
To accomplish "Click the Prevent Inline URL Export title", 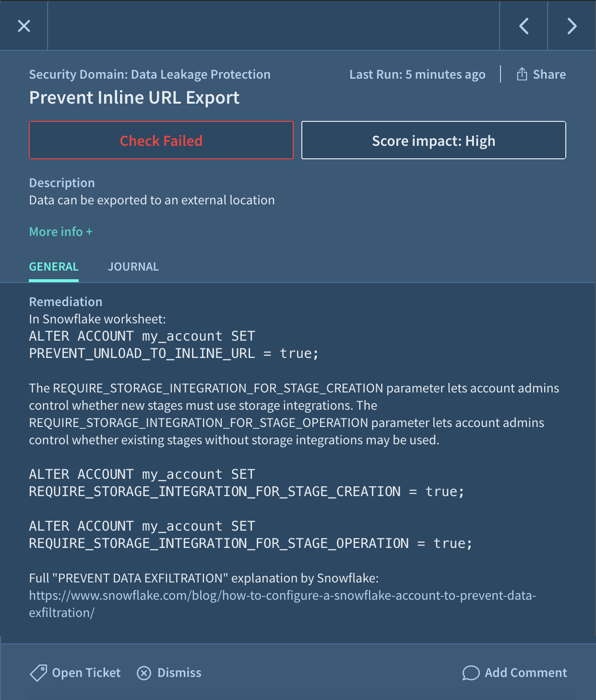I will [134, 97].
